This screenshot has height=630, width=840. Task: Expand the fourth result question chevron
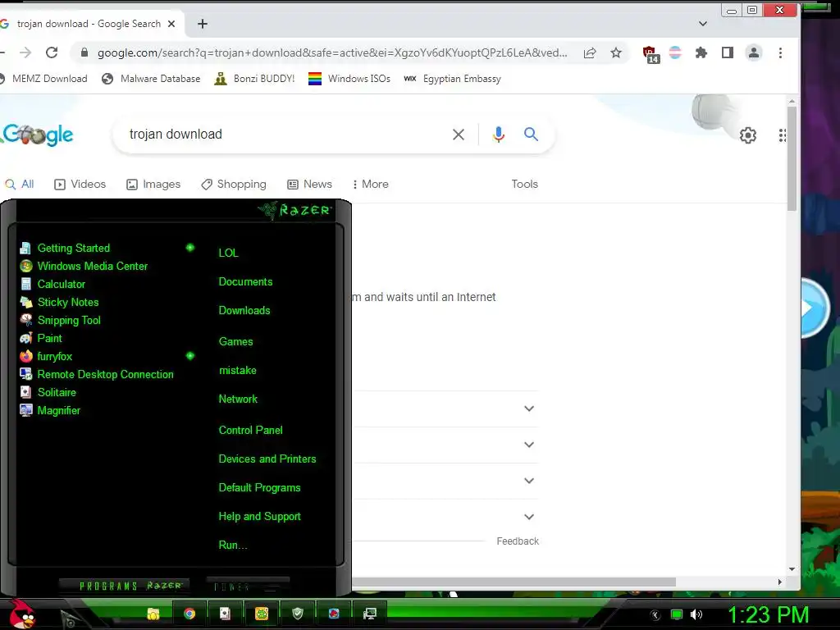529,517
